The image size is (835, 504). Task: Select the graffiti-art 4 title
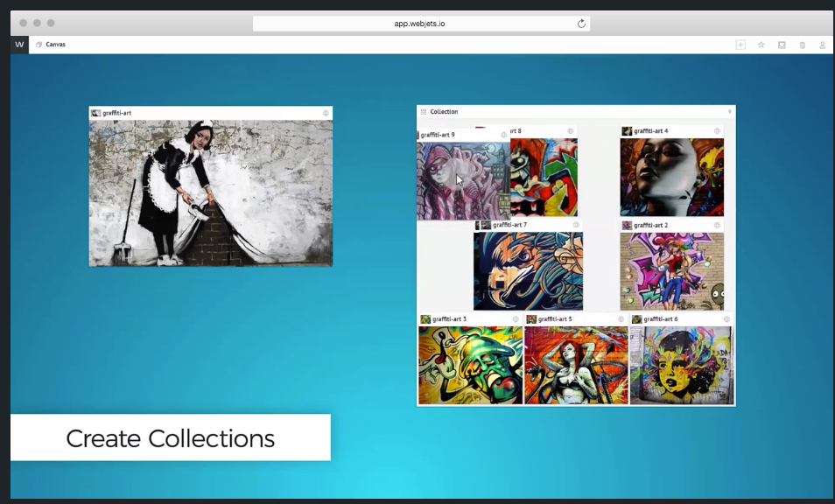650,131
